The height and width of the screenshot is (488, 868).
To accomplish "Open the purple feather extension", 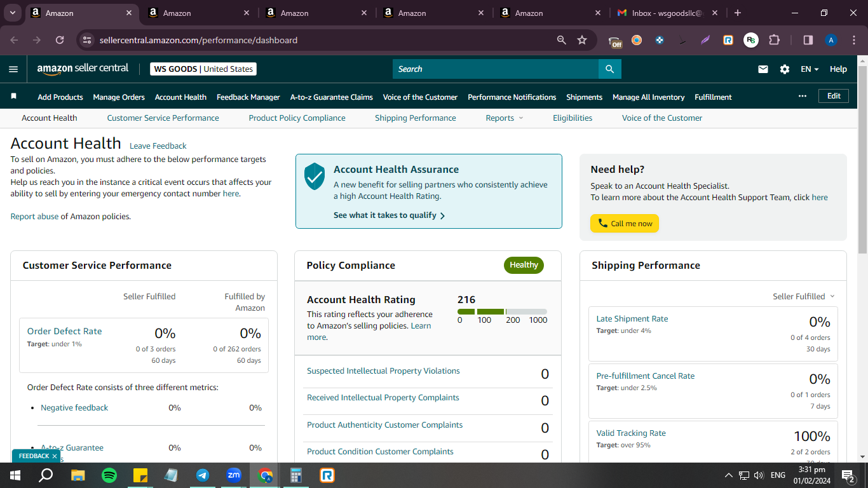I will [x=705, y=40].
